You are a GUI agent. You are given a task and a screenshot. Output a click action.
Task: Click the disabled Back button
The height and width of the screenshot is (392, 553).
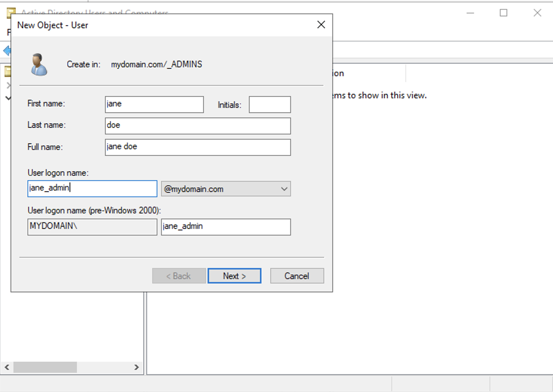(x=179, y=276)
